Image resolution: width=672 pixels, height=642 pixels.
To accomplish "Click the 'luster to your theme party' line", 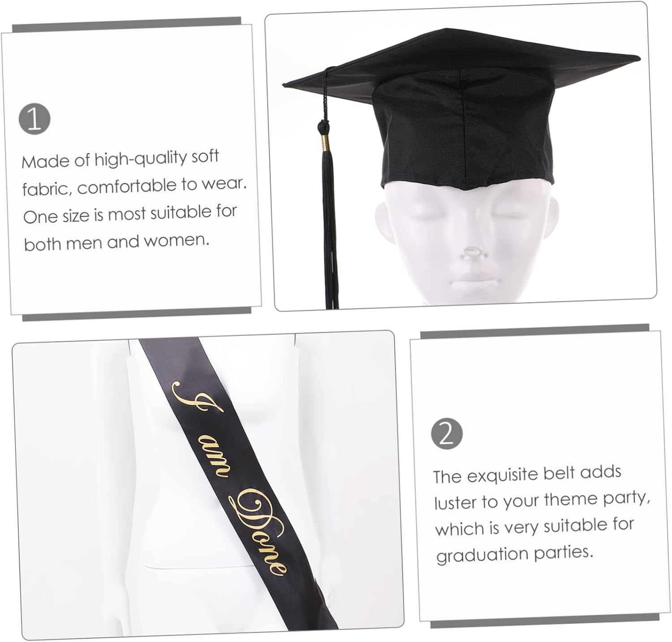I will point(542,500).
